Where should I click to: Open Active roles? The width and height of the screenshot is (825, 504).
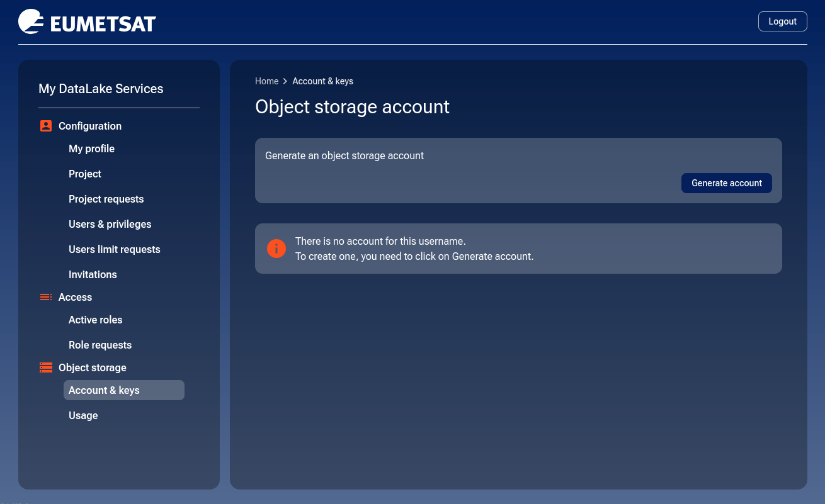tap(95, 320)
